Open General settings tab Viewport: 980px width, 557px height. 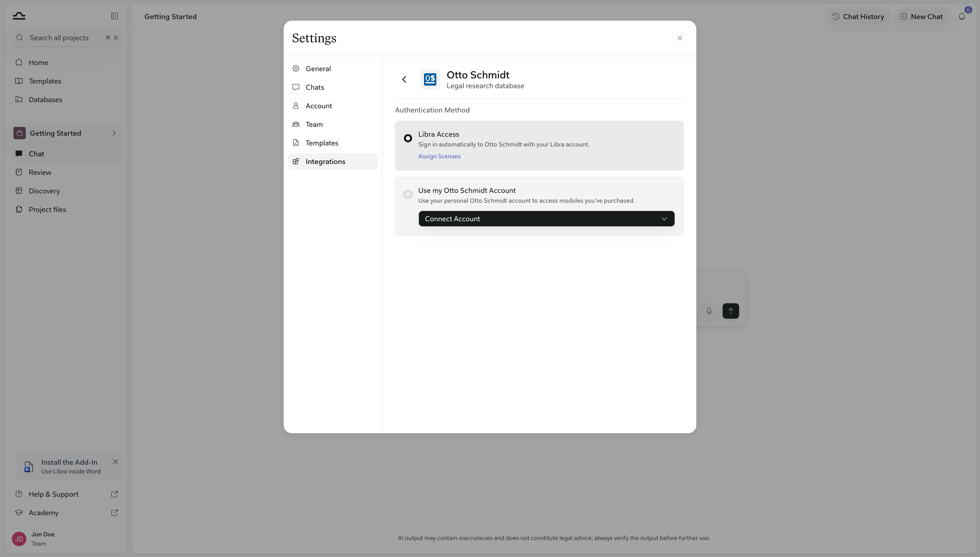pyautogui.click(x=332, y=69)
